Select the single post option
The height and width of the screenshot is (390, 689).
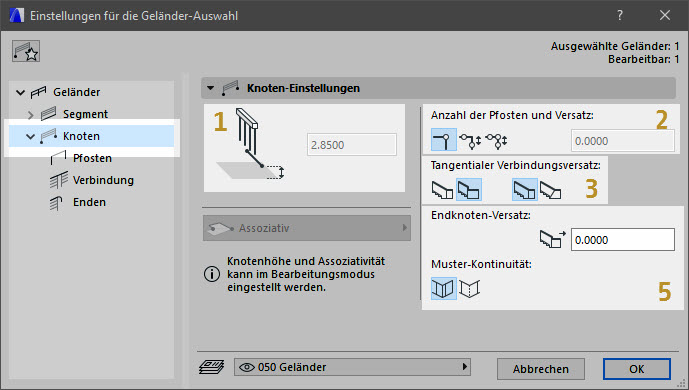click(x=443, y=140)
